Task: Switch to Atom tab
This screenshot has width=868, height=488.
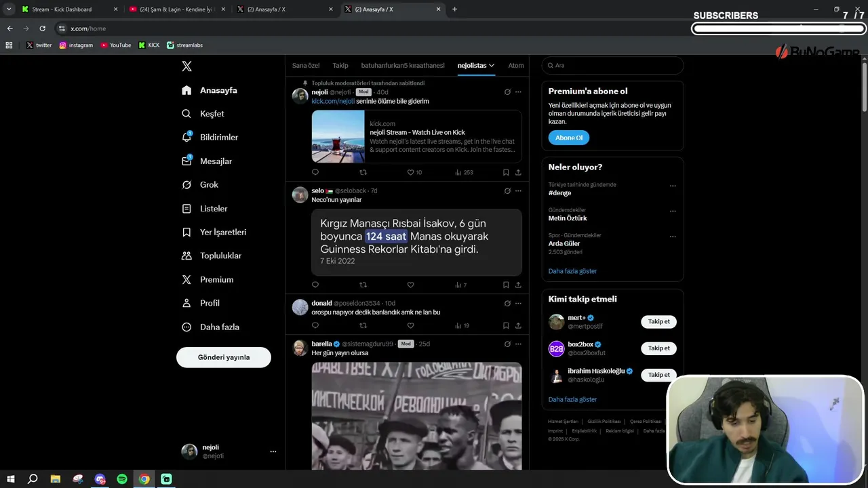Action: pos(516,65)
